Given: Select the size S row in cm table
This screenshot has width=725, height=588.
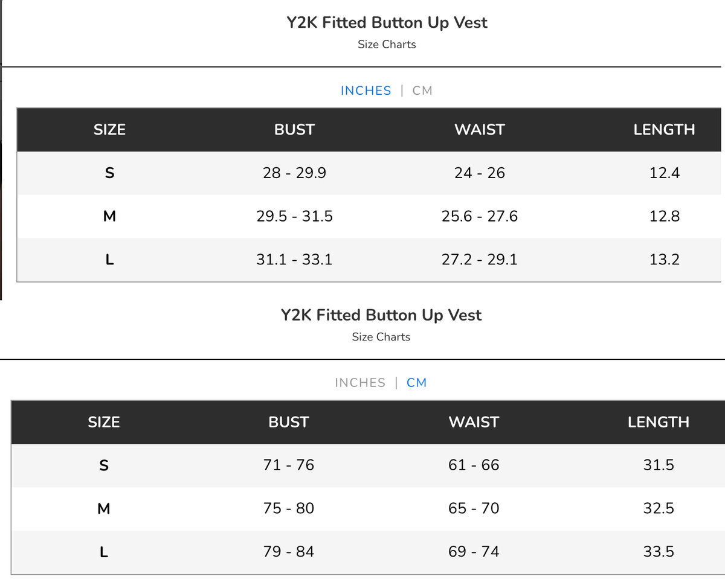Looking at the screenshot, I should click(368, 465).
